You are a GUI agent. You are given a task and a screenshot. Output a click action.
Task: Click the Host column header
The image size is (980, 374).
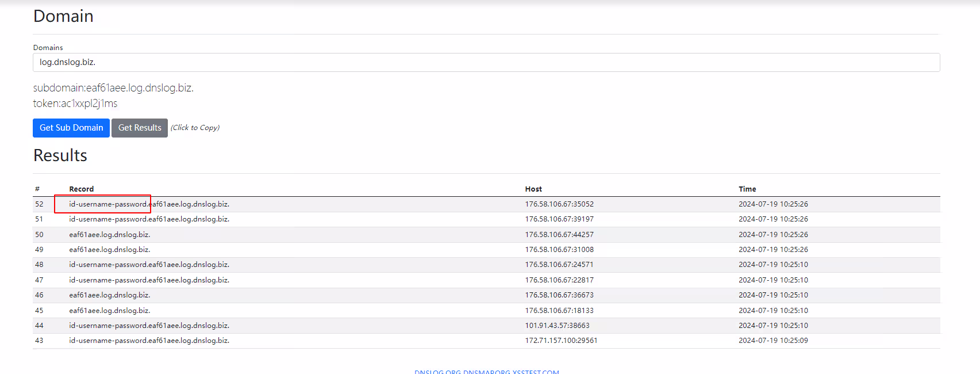click(533, 189)
